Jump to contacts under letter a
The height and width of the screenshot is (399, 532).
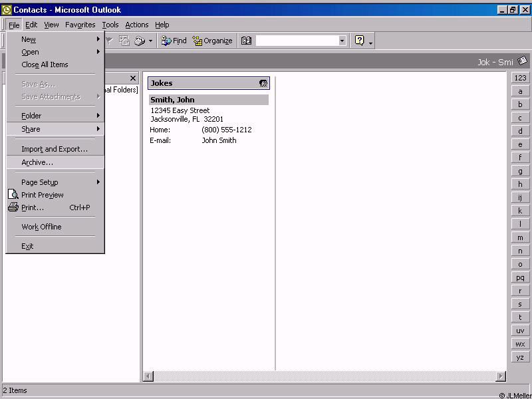520,91
